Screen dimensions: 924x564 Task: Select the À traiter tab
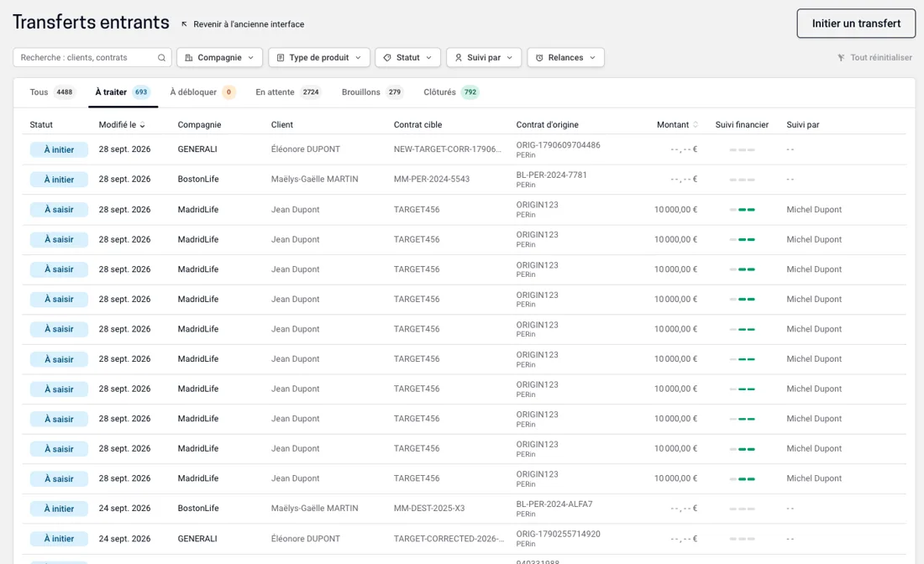tap(123, 91)
